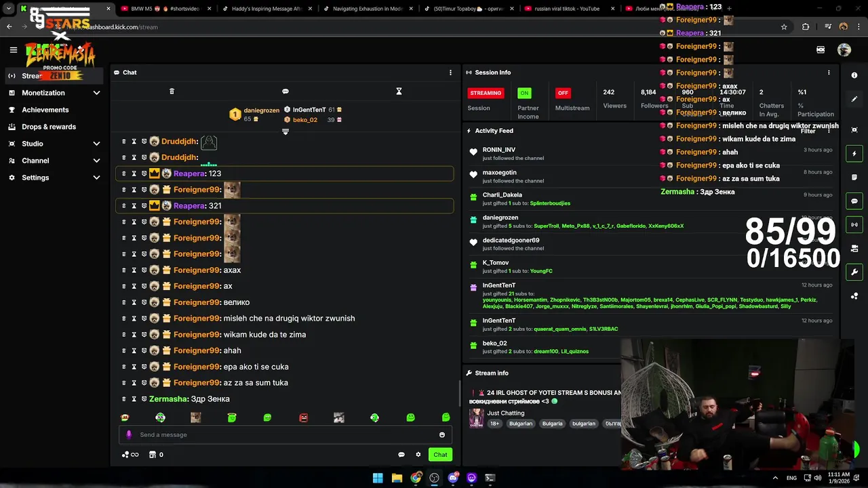Image resolution: width=868 pixels, height=488 pixels.
Task: Click daniegrozen in top gifters leaderboard
Action: pyautogui.click(x=261, y=110)
